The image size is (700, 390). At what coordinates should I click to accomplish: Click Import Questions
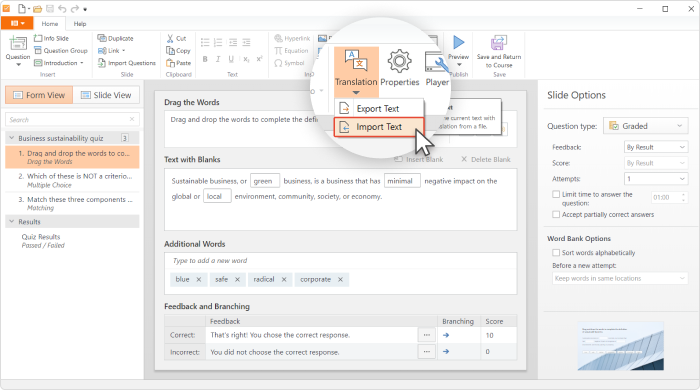coord(127,63)
